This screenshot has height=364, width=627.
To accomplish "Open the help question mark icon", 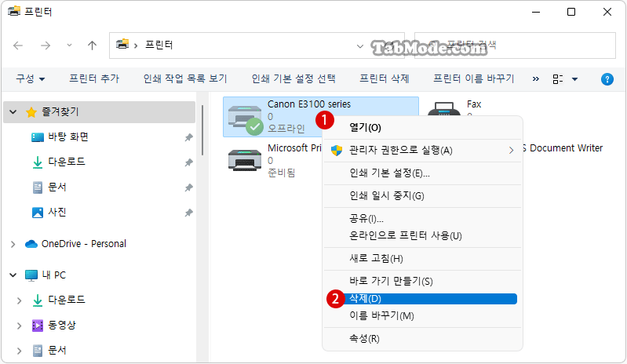I will 607,79.
